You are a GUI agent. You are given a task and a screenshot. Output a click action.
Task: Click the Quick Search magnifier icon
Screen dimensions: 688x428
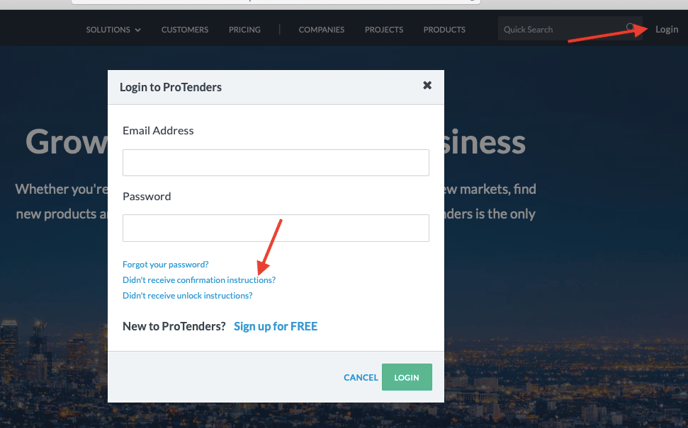pos(630,28)
